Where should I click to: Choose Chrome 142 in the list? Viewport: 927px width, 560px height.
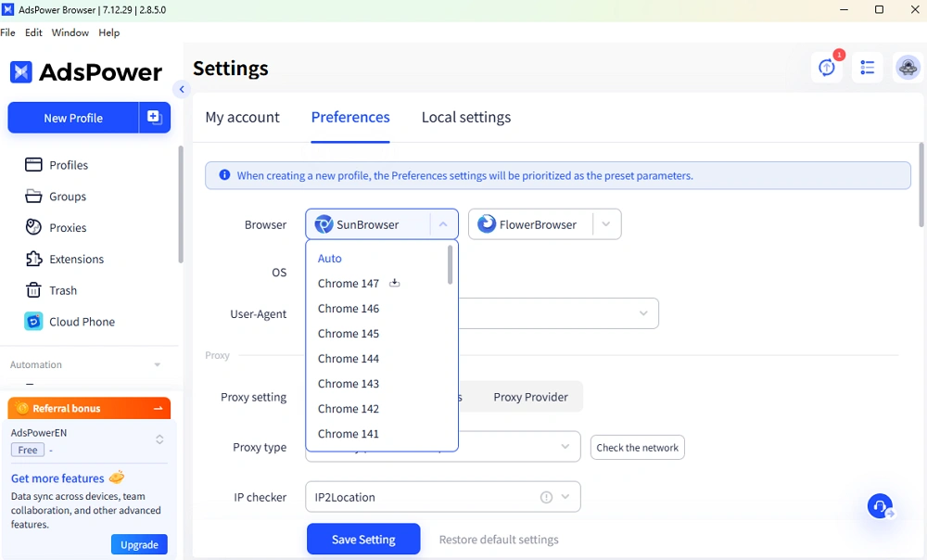coord(348,409)
